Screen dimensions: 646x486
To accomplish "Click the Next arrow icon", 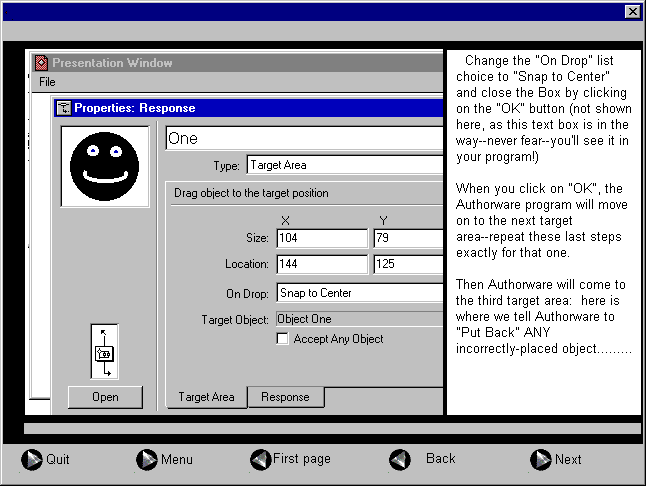I will 541,459.
